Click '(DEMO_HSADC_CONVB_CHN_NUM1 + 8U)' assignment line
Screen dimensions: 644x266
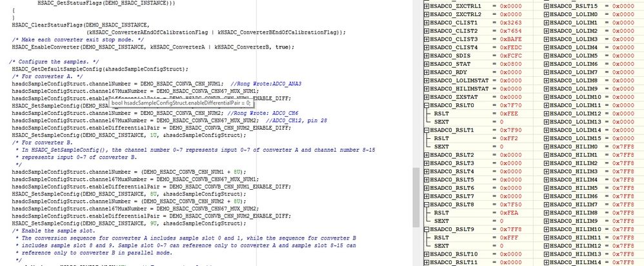(x=129, y=172)
